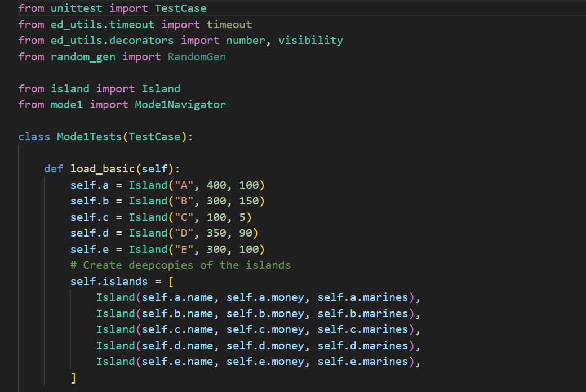Click self.c.name in the list
Viewport: 586px width, 392px height.
177,329
